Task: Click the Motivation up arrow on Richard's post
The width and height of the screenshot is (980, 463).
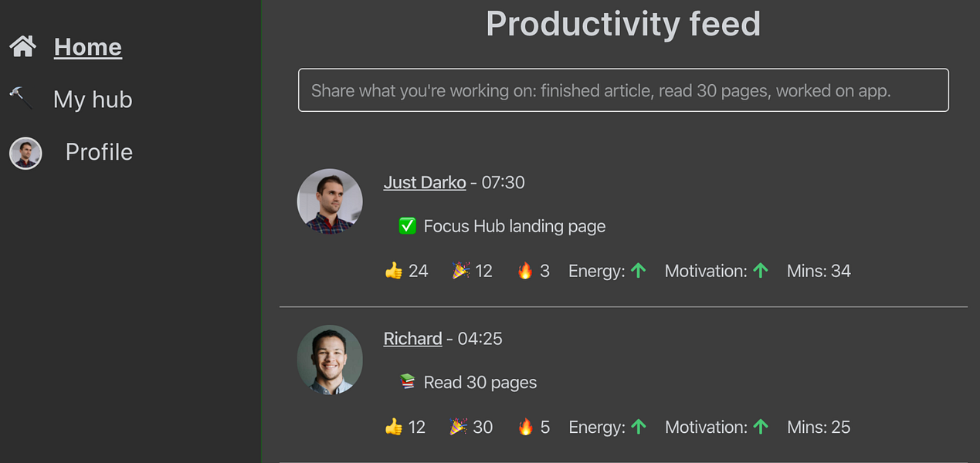Action: click(761, 425)
